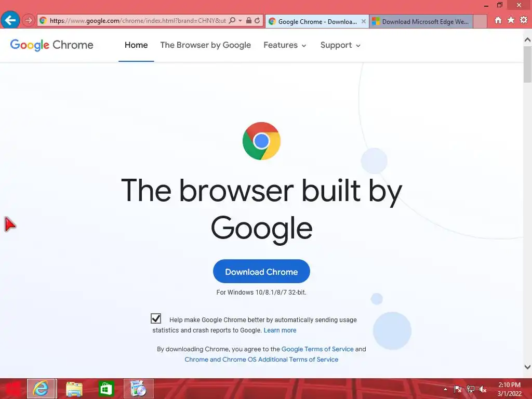Open the Windows Store taskbar icon
This screenshot has height=399, width=532.
click(x=106, y=389)
